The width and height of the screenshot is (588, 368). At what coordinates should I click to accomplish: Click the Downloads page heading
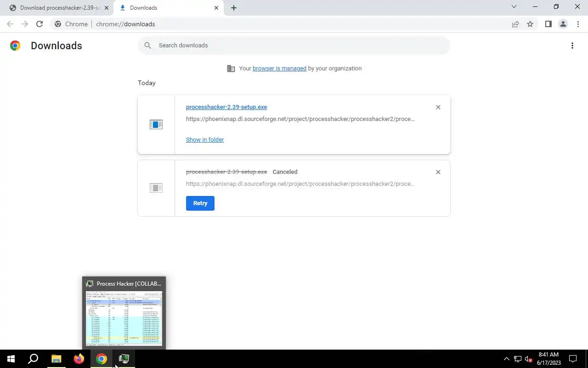tap(57, 46)
